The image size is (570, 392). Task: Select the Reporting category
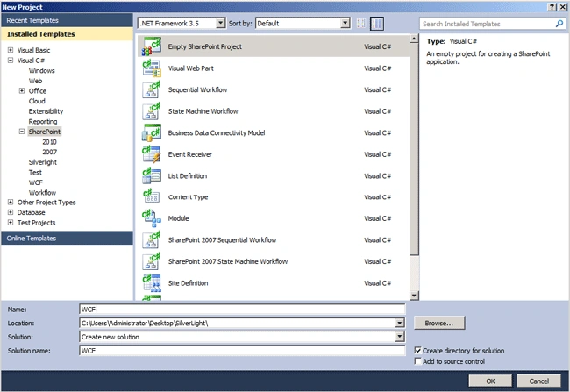click(43, 121)
